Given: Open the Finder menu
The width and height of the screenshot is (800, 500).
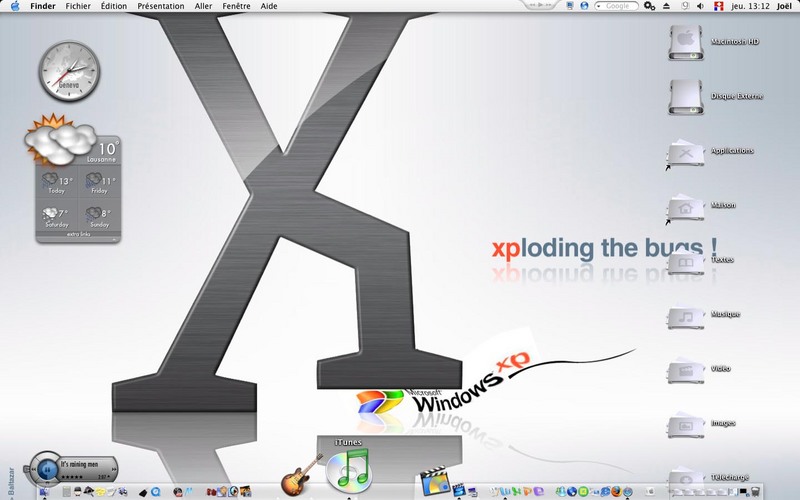Looking at the screenshot, I should click(43, 6).
